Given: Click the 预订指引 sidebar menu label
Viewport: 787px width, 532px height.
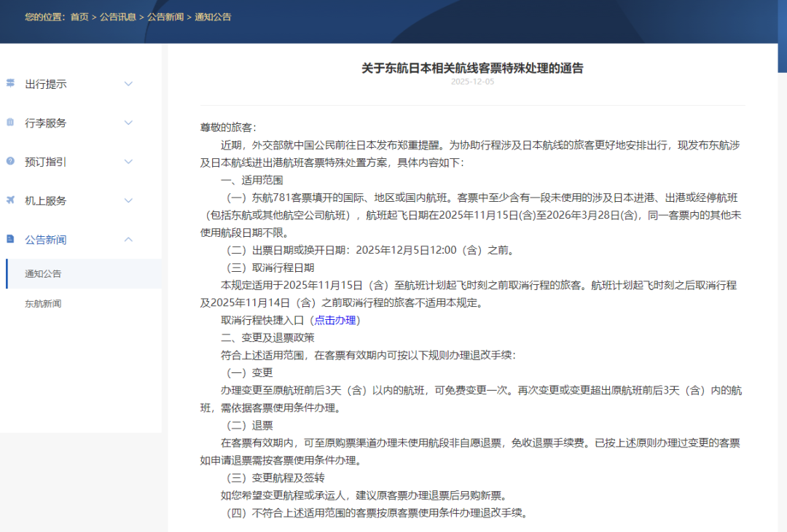Looking at the screenshot, I should point(45,162).
